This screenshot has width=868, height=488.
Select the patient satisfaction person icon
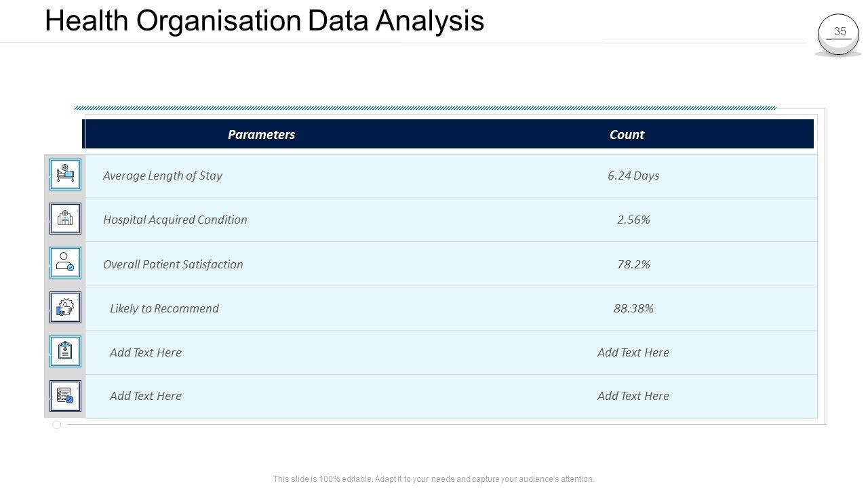65,263
